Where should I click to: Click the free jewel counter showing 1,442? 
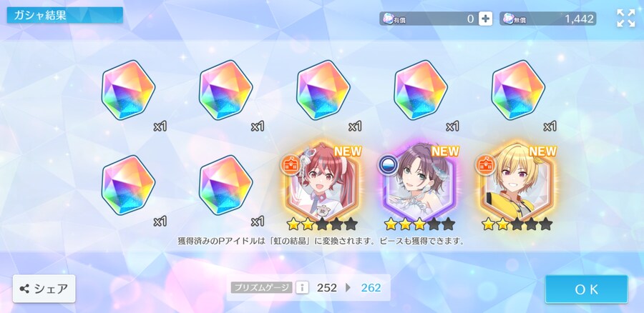point(548,19)
